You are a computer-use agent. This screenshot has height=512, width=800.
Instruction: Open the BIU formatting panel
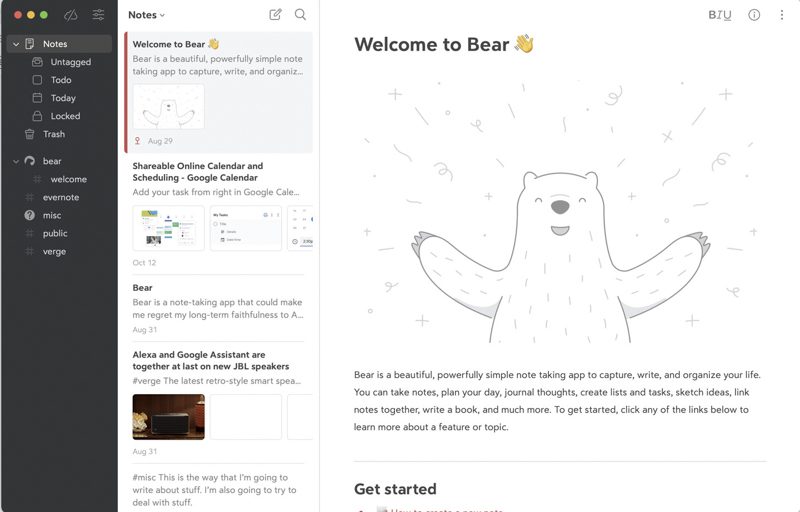[x=720, y=15]
